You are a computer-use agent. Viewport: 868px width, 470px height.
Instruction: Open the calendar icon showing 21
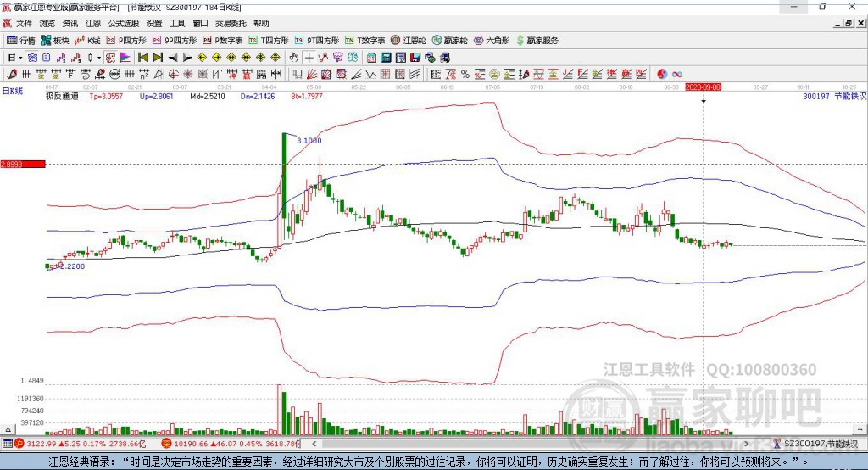tap(371, 58)
